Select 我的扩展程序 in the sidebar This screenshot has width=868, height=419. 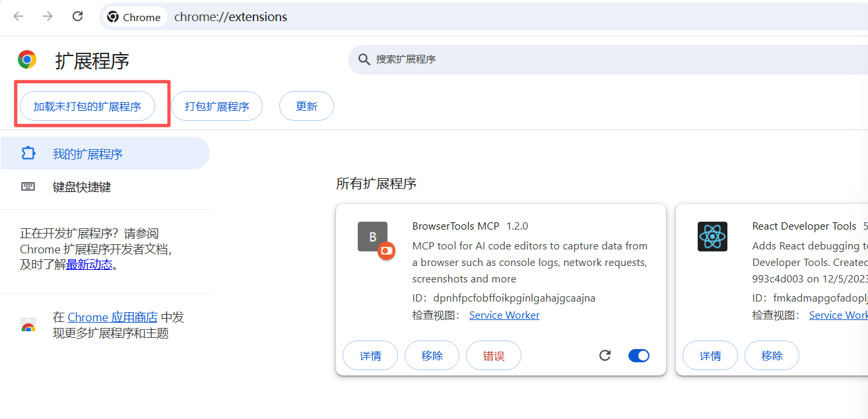[105, 154]
